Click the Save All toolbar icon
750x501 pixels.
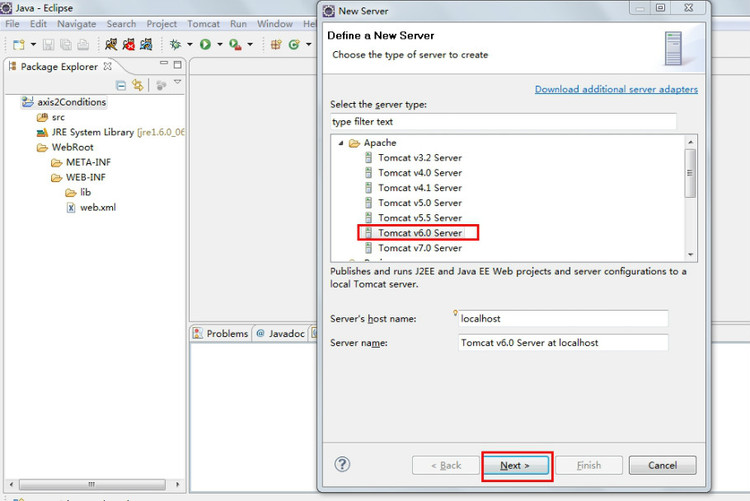click(66, 45)
